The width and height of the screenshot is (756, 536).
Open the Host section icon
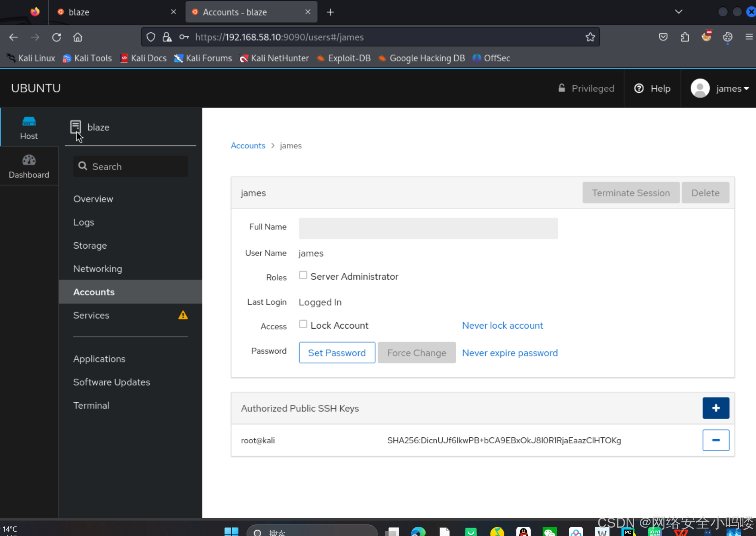29,121
